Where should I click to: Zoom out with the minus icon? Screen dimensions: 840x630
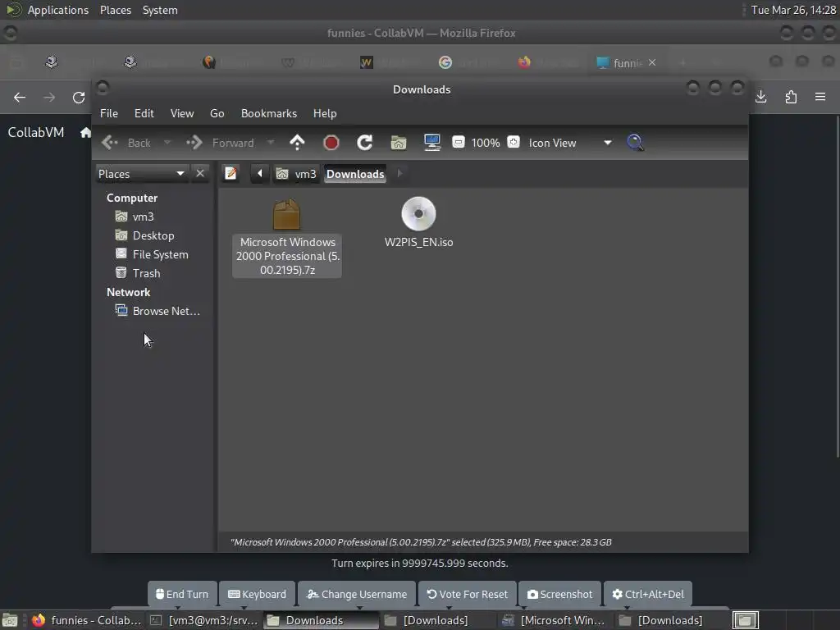[458, 142]
